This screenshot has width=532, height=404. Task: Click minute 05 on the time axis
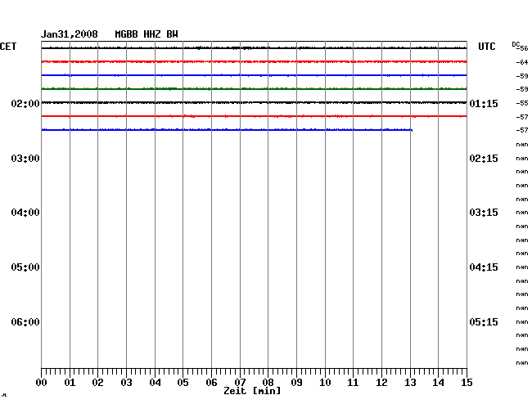click(x=183, y=383)
